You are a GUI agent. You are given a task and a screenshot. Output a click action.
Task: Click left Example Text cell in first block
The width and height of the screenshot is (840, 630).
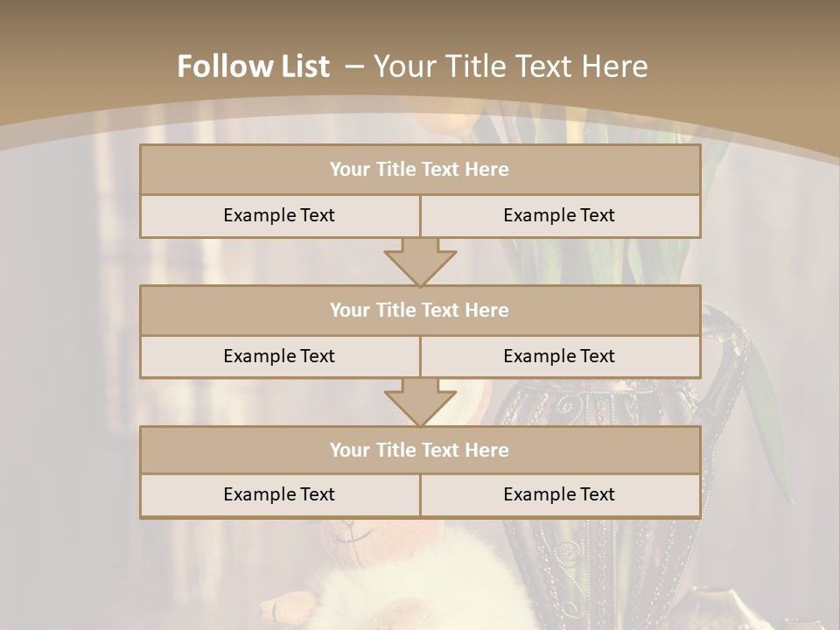click(279, 215)
